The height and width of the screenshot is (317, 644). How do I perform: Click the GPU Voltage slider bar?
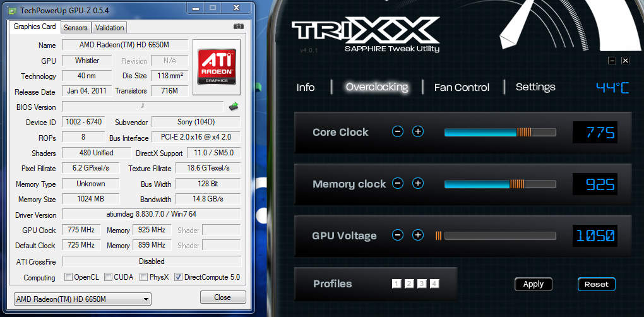tap(500, 236)
